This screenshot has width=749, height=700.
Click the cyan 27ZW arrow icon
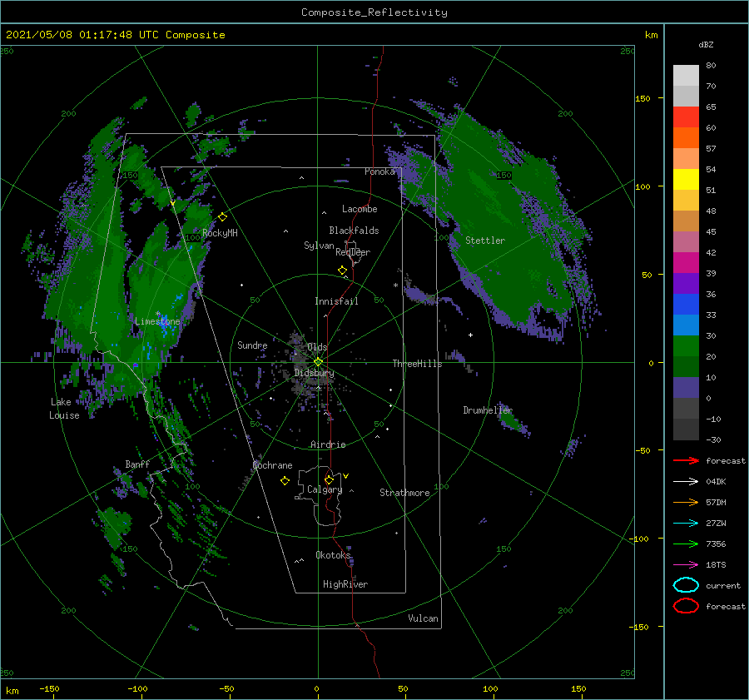tap(686, 524)
